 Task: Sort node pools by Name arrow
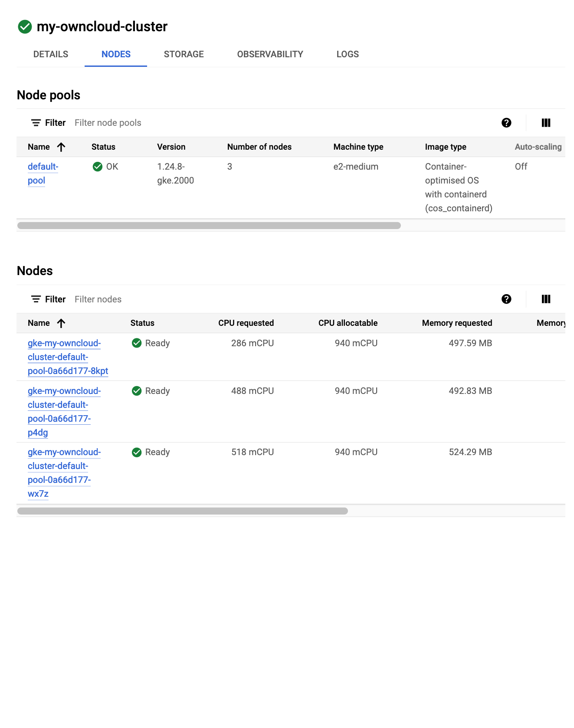61,147
